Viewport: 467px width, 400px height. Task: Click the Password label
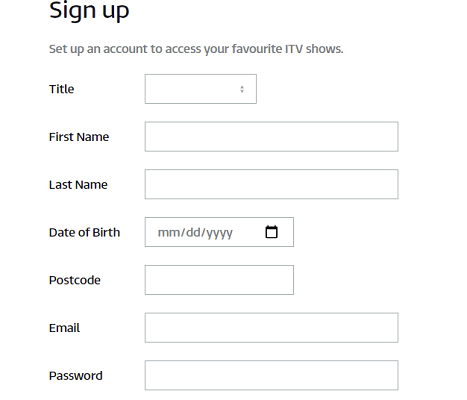point(76,376)
